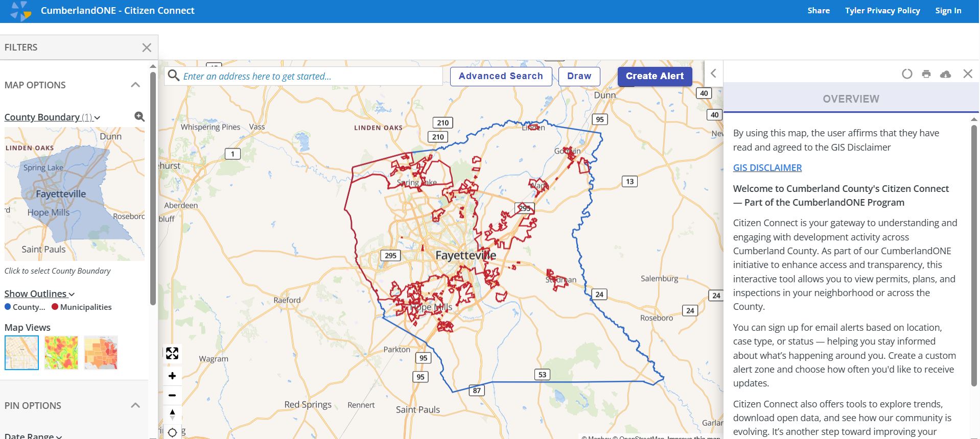Reset map north compass arrow
This screenshot has width=980, height=439.
(x=172, y=414)
